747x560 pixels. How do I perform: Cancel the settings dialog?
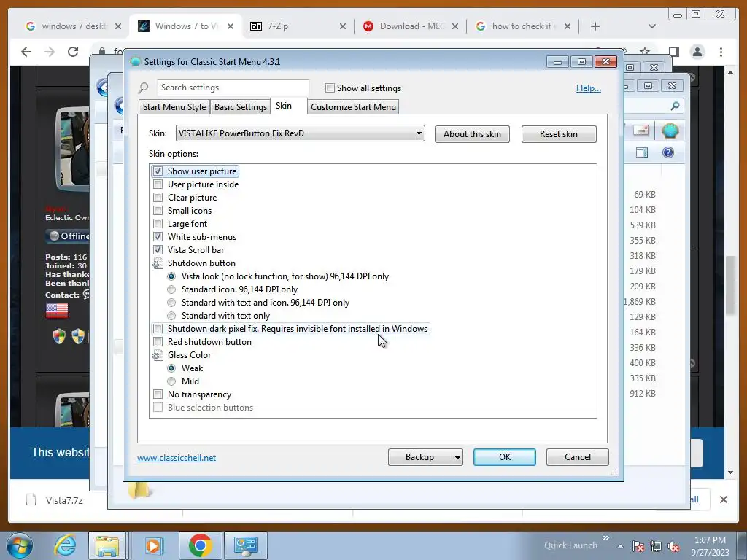578,457
